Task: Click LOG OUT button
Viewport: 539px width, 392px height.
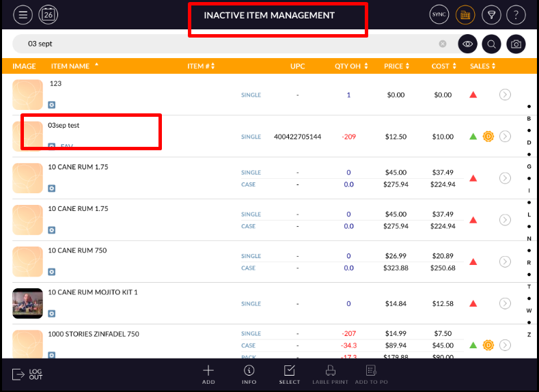Action: (27, 374)
